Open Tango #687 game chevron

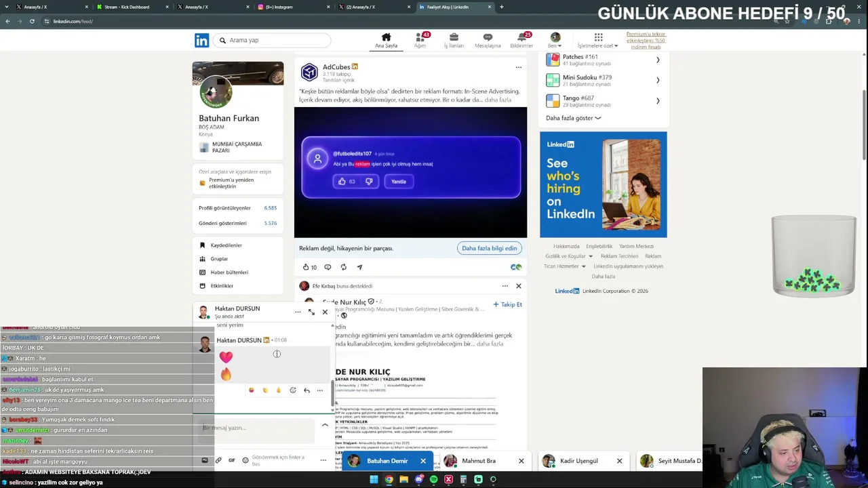coord(658,101)
